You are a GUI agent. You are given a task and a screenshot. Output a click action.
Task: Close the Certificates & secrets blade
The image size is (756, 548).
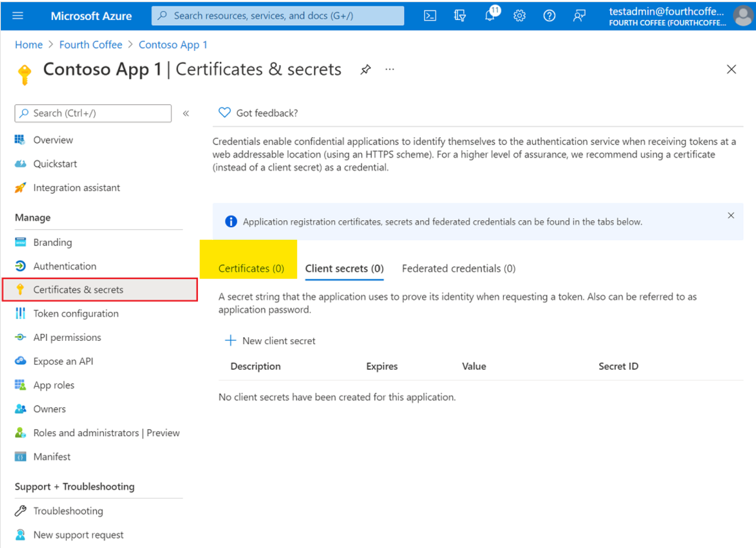click(x=731, y=69)
